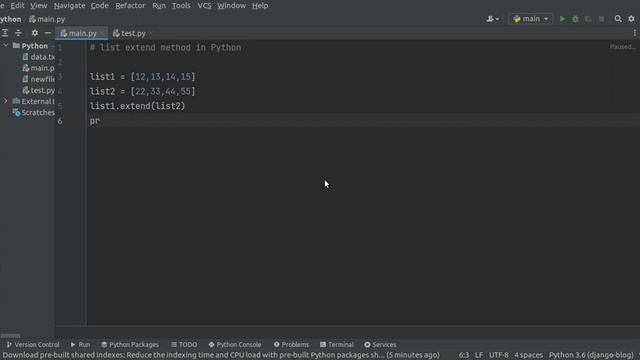Screen dimensions: 640x360
Task: Open the user account icon dropdown
Action: tap(492, 19)
